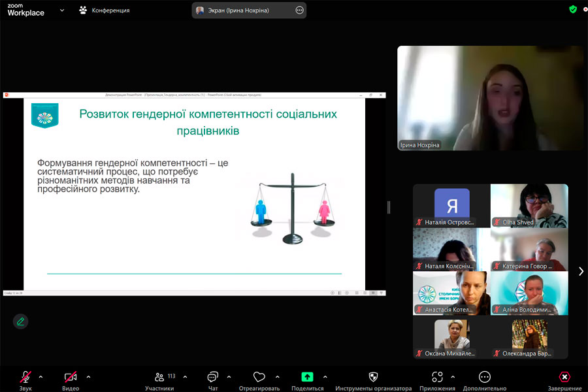
Task: Open the Чат chat panel
Action: tap(212, 376)
